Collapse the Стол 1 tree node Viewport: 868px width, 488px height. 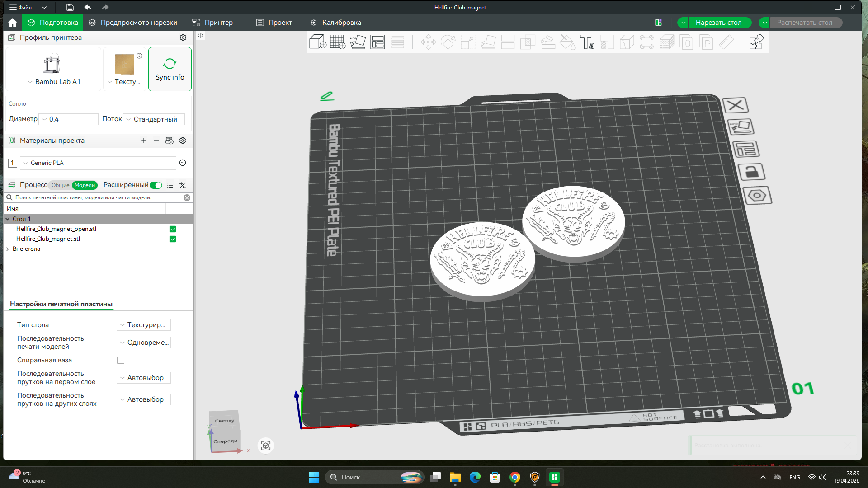pyautogui.click(x=8, y=219)
